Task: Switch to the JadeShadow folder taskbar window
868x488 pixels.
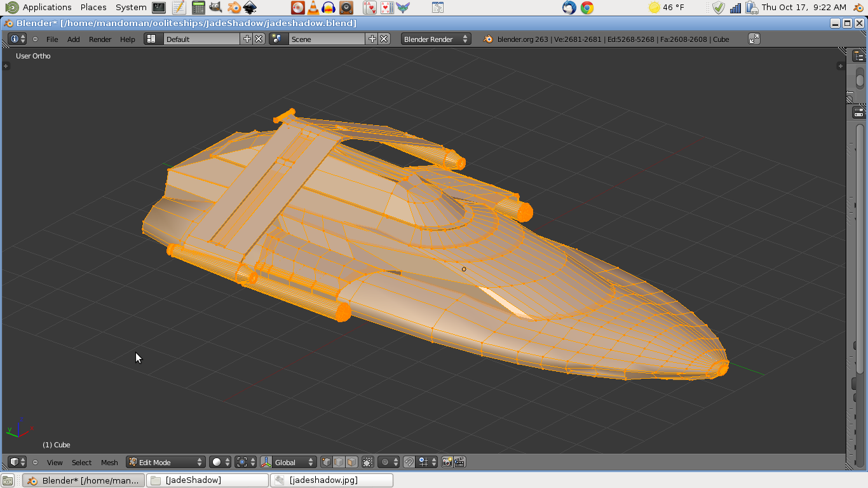Action: click(207, 480)
